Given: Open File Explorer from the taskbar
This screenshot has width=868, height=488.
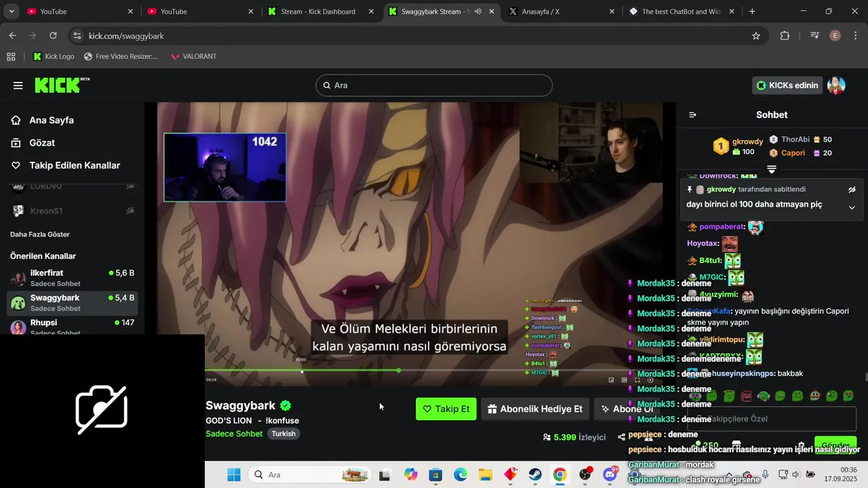Looking at the screenshot, I should [x=485, y=475].
